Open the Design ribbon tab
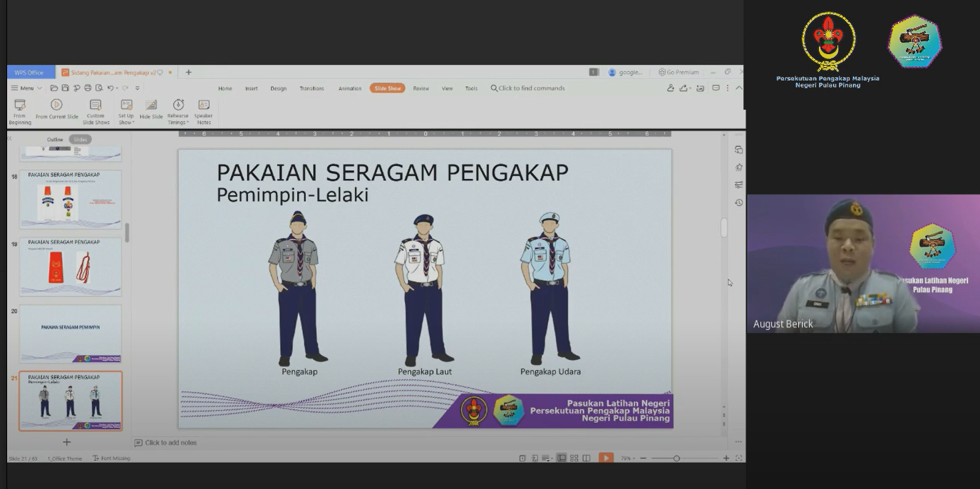Viewport: 980px width, 489px height. (x=278, y=88)
